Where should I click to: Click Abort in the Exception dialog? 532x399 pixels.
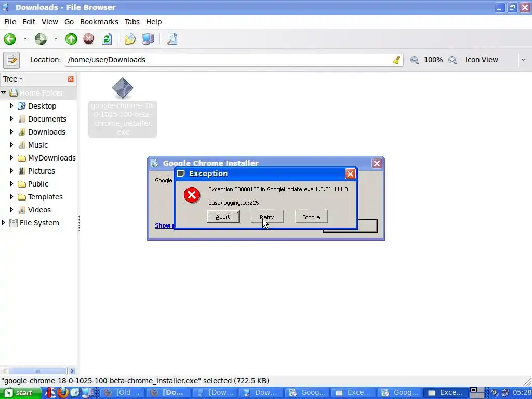pos(223,217)
